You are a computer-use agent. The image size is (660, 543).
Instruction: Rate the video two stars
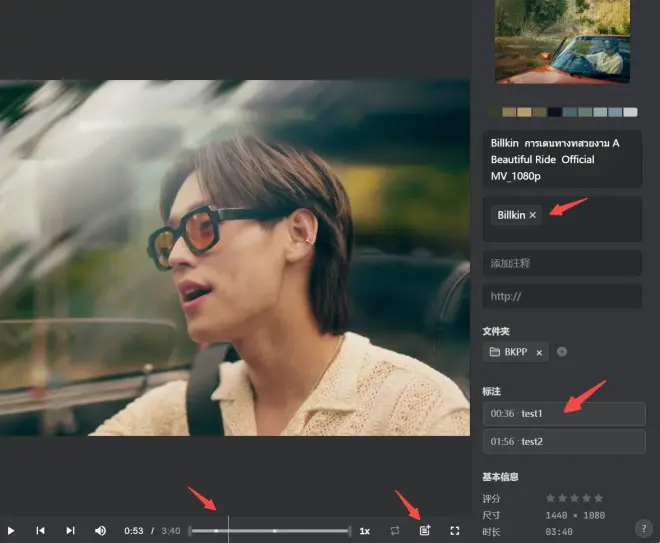click(562, 498)
